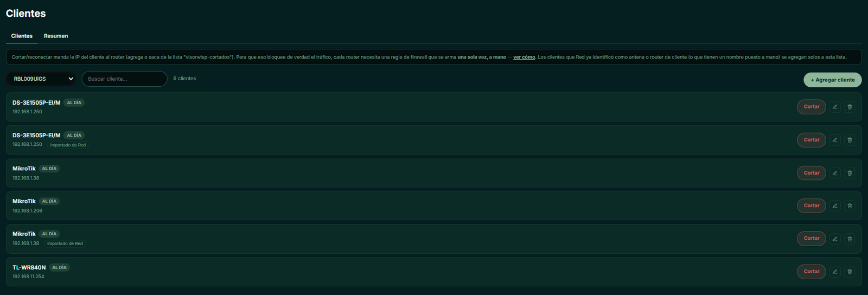Click the TL-WR840N client name
The height and width of the screenshot is (295, 868).
pos(29,267)
